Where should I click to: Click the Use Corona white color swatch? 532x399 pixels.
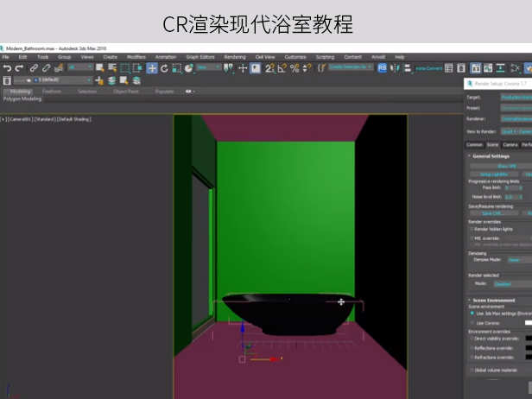point(528,322)
